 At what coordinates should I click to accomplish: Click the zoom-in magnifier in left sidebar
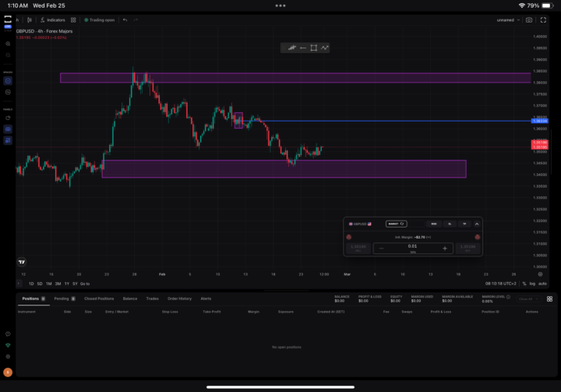pyautogui.click(x=8, y=44)
